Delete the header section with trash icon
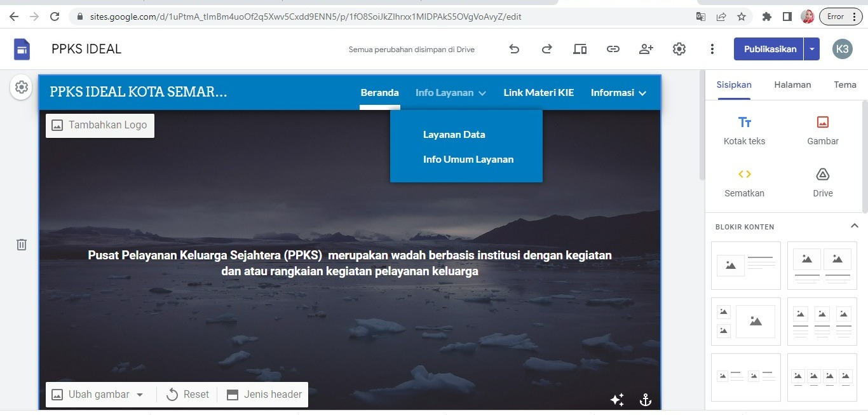 click(x=22, y=245)
